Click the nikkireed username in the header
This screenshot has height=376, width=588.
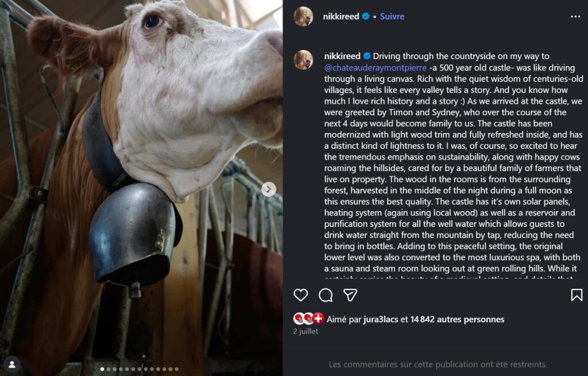342,17
